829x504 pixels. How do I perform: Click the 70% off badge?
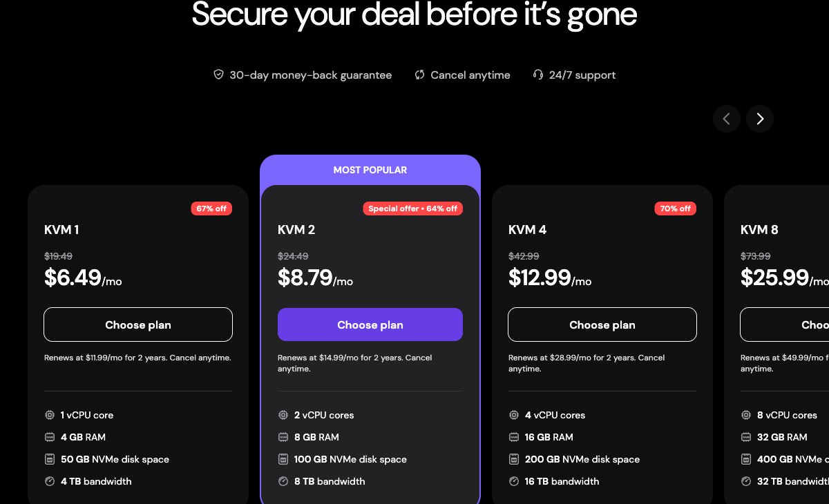[676, 209]
